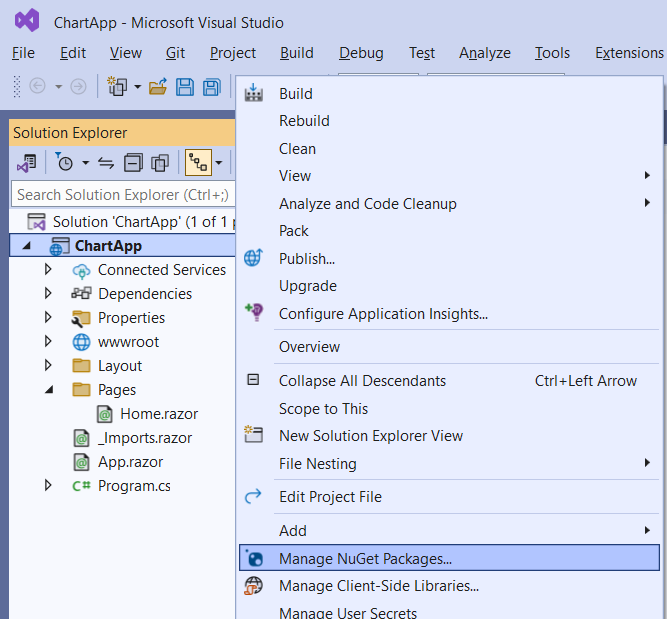Viewport: 667px width, 619px height.
Task: Open the Analyze menu
Action: pos(485,53)
